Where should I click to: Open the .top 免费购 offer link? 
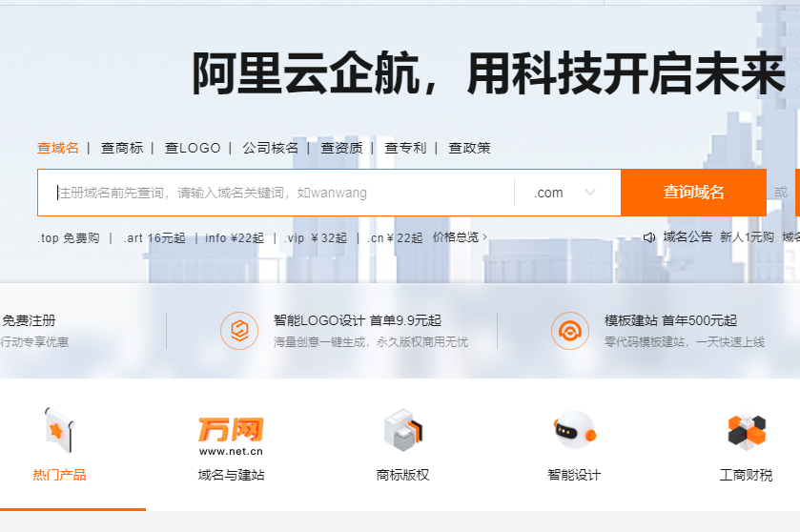point(69,238)
